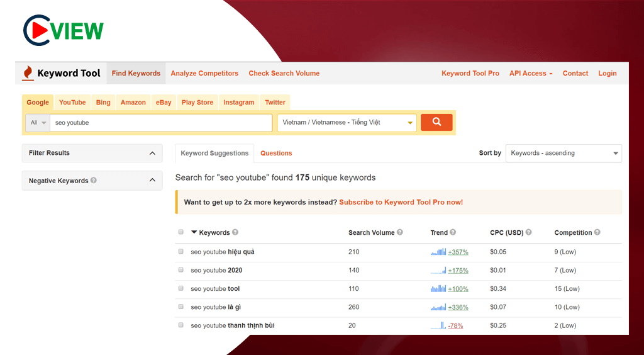Open Analyze Competitors in navigation
Image resolution: width=644 pixels, height=355 pixels.
[204, 73]
